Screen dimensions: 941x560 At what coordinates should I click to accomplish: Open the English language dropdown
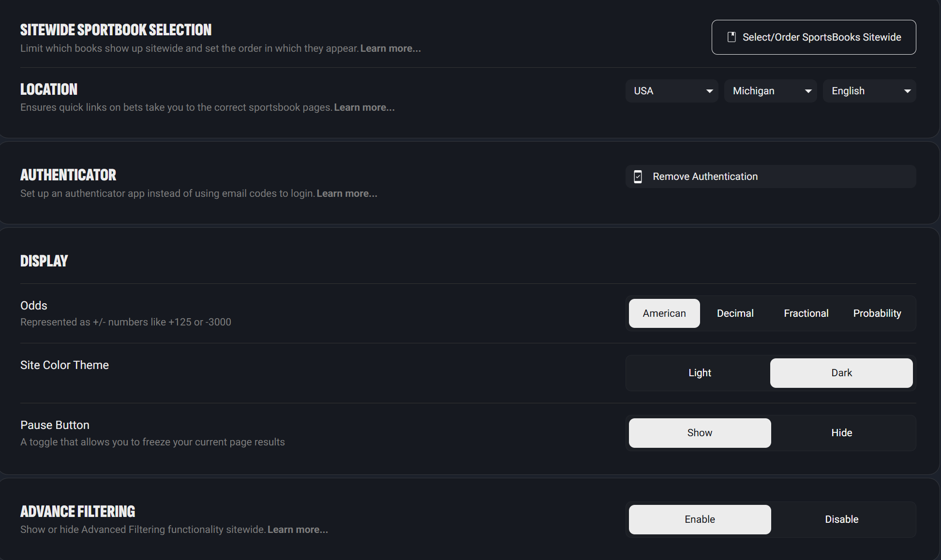[869, 91]
